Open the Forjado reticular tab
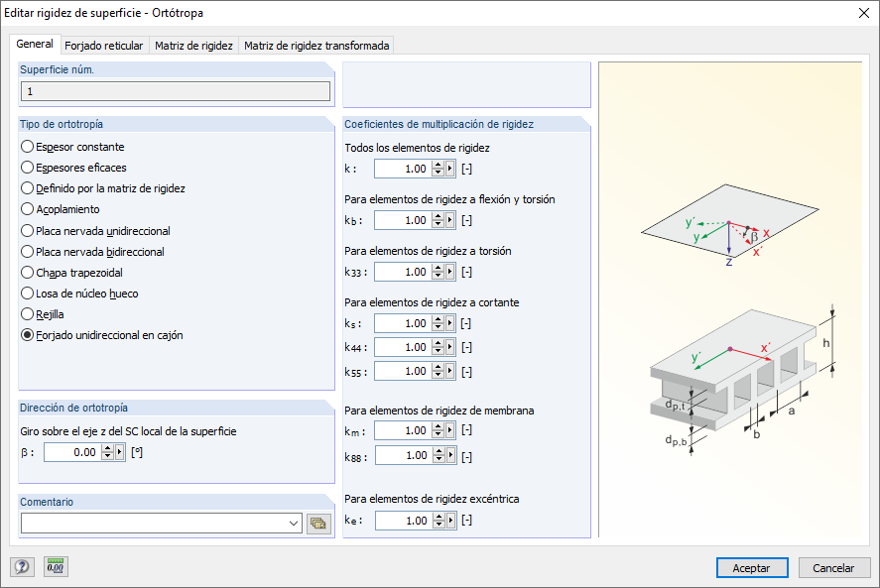 click(104, 45)
